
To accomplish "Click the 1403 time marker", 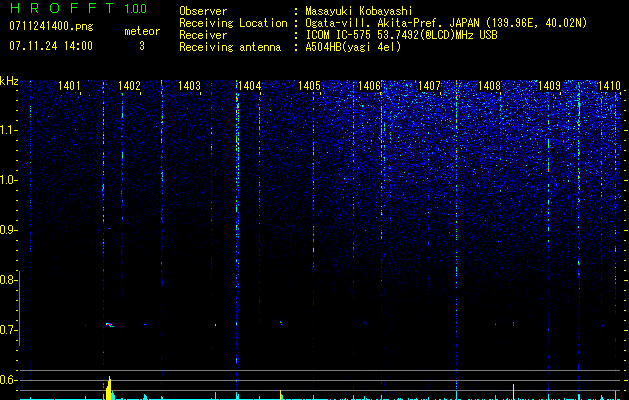I will point(189,85).
